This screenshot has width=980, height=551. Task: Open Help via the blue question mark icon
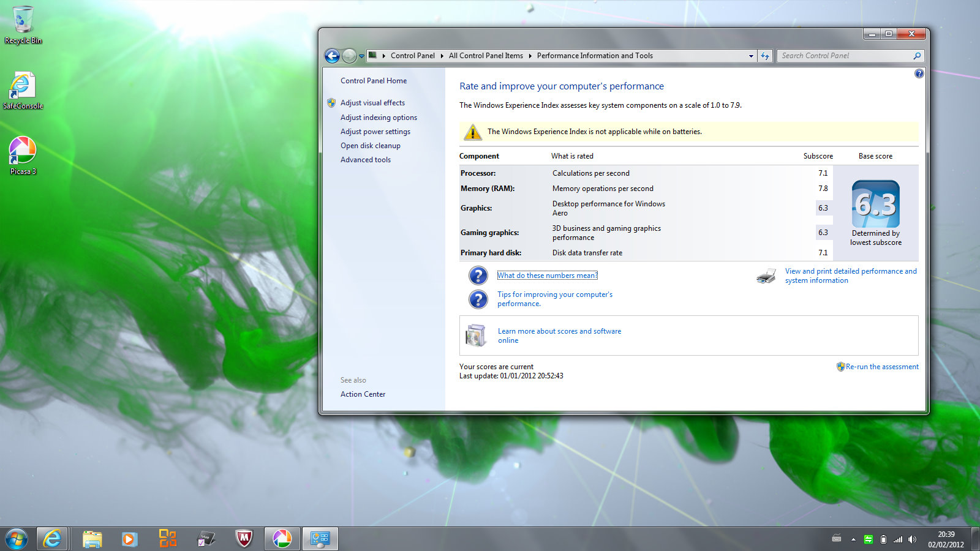(919, 73)
